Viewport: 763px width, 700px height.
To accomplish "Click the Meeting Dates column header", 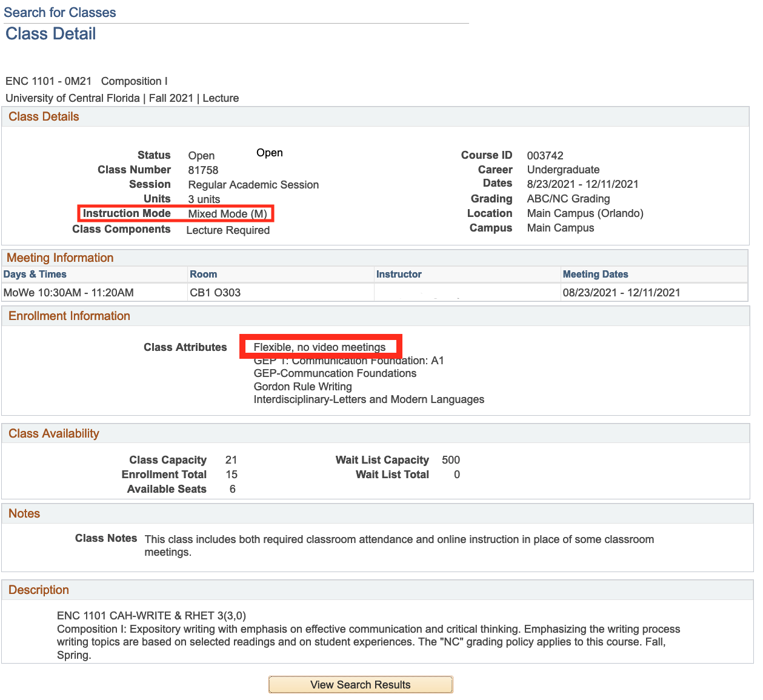I will pyautogui.click(x=595, y=274).
